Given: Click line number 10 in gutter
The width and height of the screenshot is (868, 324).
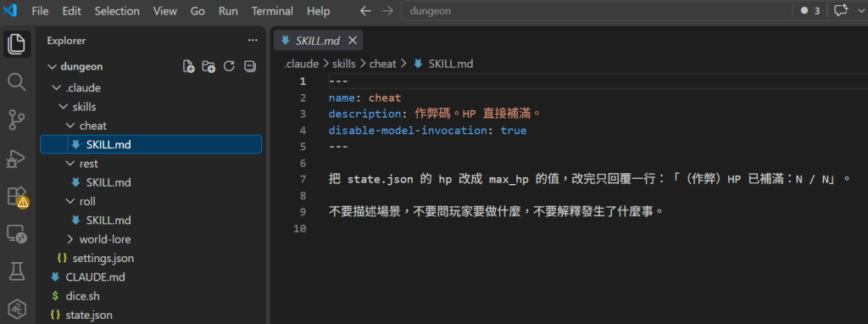Looking at the screenshot, I should (299, 228).
